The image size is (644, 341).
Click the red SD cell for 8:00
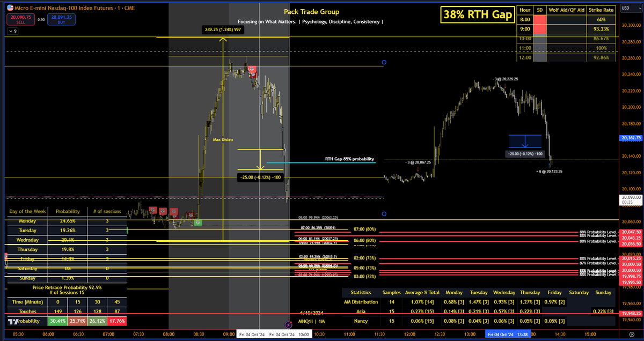(x=539, y=19)
